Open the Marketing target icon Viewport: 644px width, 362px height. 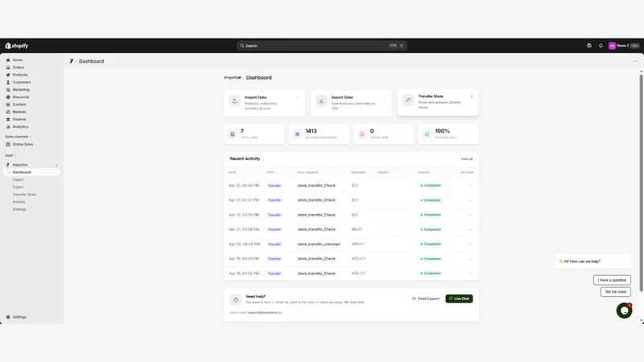tap(8, 89)
